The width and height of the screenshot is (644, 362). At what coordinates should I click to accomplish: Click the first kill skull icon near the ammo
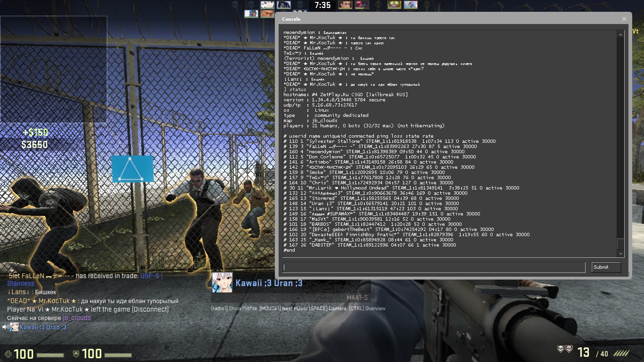tap(561, 349)
